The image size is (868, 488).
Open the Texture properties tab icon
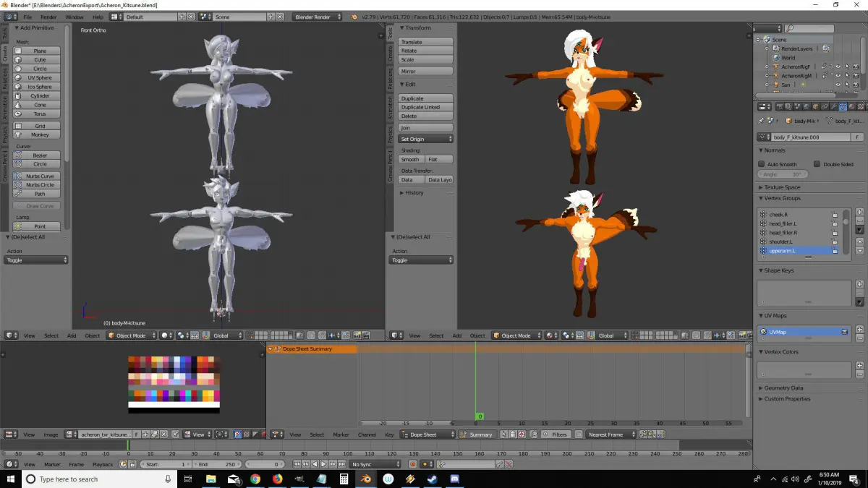point(861,106)
